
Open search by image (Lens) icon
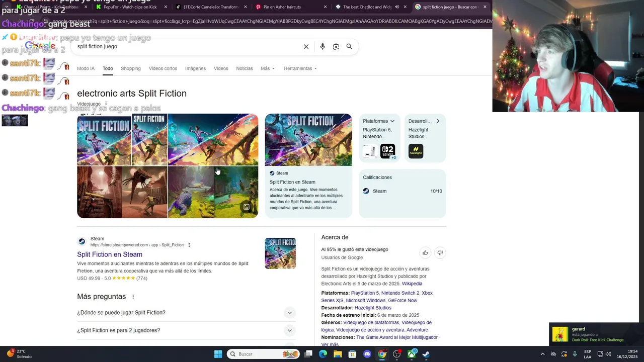tap(336, 47)
